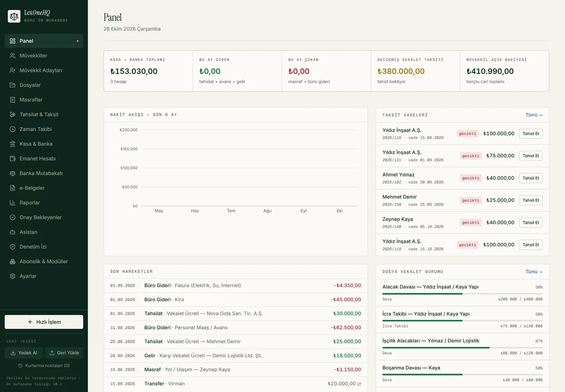Select the Banka Mutabakatı scales icon
Image resolution: width=565 pixels, height=392 pixels.
tap(13, 173)
